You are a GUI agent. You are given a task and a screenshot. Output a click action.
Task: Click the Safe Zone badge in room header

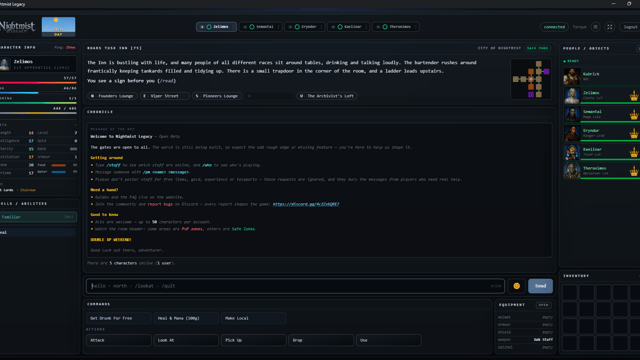[x=537, y=48]
